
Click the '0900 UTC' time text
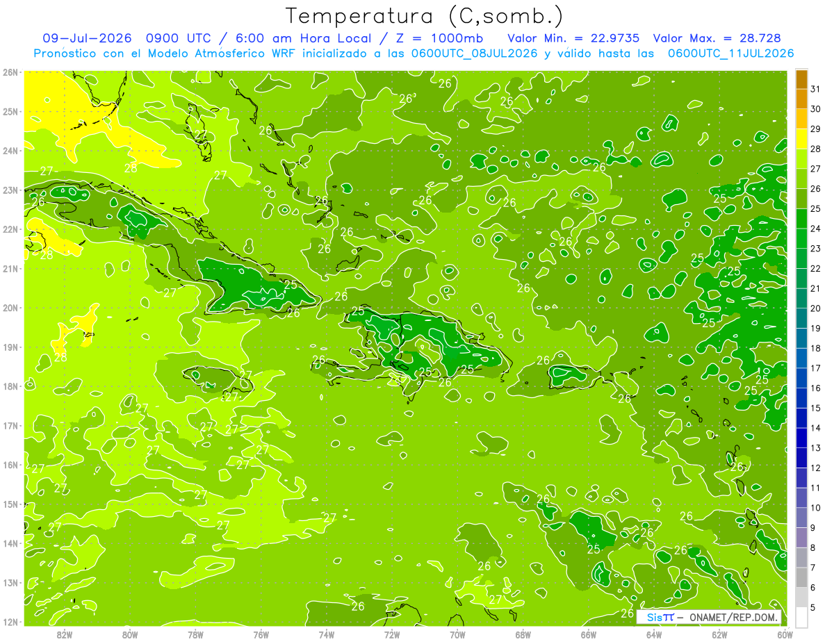click(181, 38)
